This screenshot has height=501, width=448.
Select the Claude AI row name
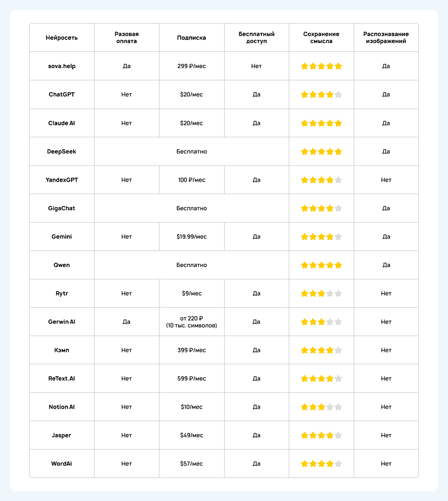(61, 123)
